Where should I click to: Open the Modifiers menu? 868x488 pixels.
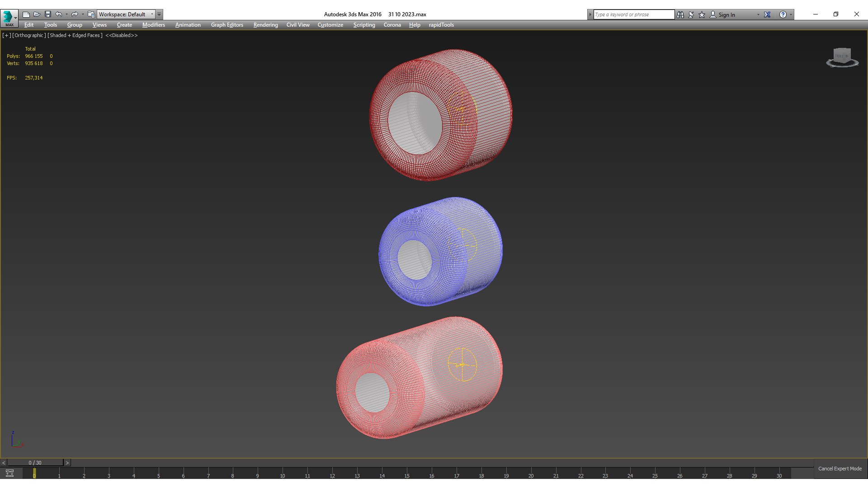153,25
